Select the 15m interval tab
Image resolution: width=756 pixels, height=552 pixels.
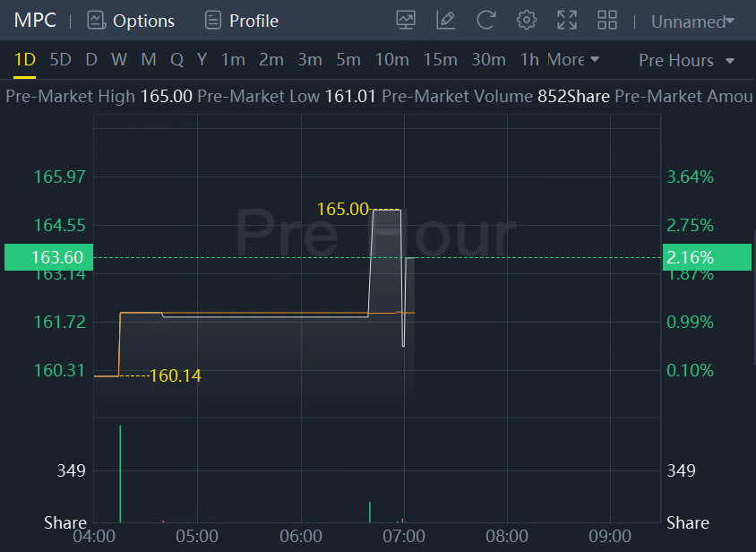(440, 60)
